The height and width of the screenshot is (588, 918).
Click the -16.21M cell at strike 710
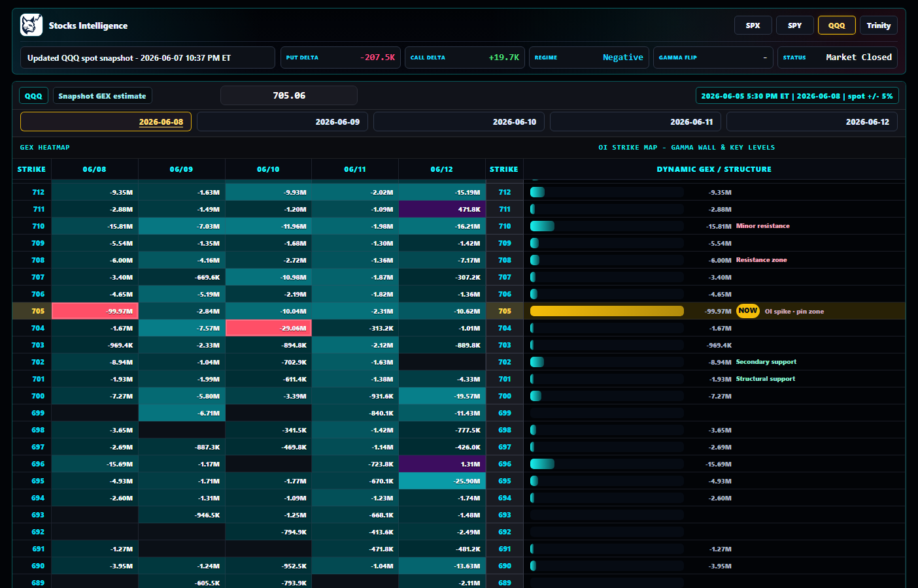tap(442, 226)
